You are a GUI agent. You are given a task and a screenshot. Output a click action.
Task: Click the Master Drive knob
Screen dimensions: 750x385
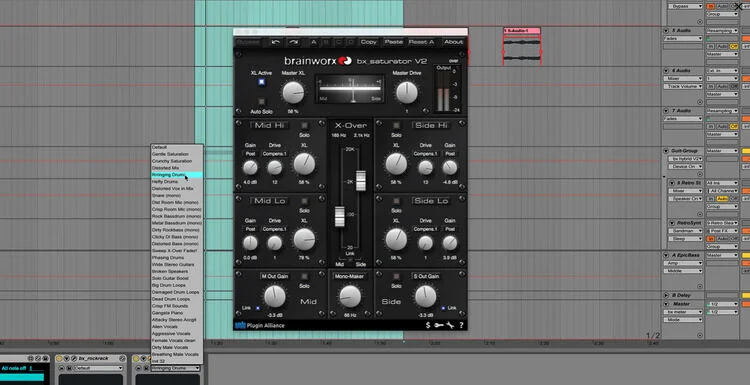click(407, 92)
